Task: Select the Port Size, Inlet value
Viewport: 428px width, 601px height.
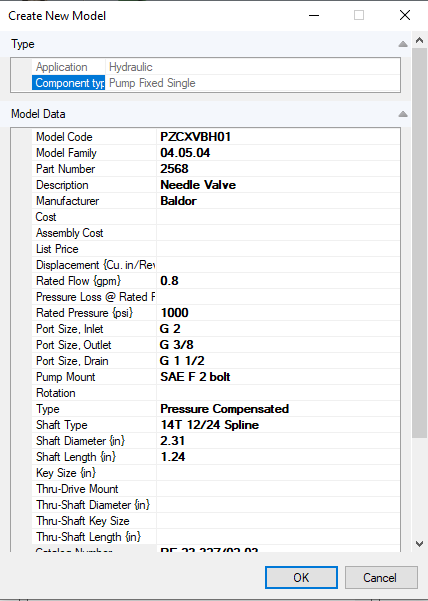Action: coord(278,329)
